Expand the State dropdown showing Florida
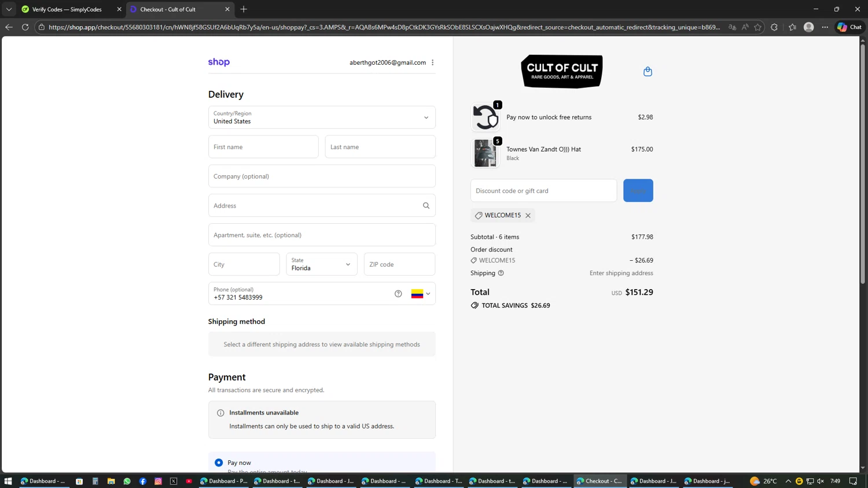The height and width of the screenshot is (488, 868). click(322, 264)
